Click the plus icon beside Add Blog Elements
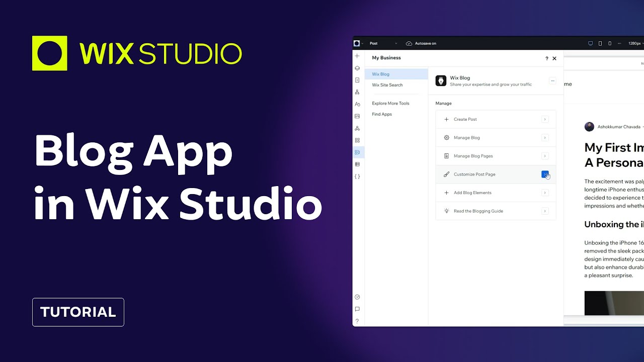 446,193
